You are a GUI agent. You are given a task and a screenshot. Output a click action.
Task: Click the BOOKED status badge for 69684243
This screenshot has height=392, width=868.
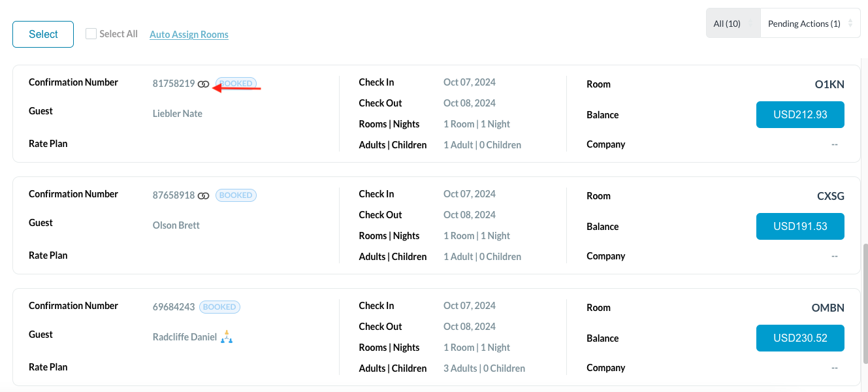click(219, 307)
